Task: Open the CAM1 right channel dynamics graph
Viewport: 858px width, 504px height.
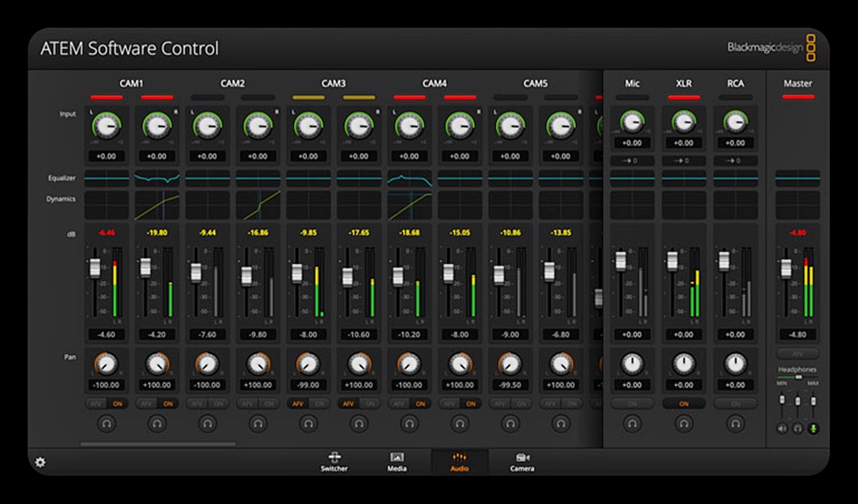Action: click(x=157, y=205)
